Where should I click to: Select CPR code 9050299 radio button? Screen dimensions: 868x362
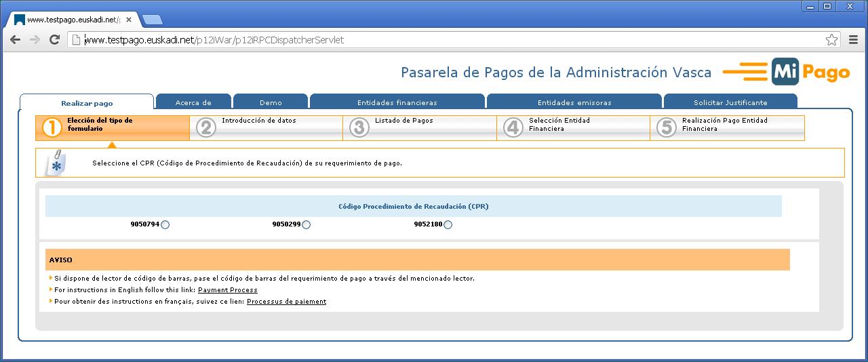pos(307,225)
